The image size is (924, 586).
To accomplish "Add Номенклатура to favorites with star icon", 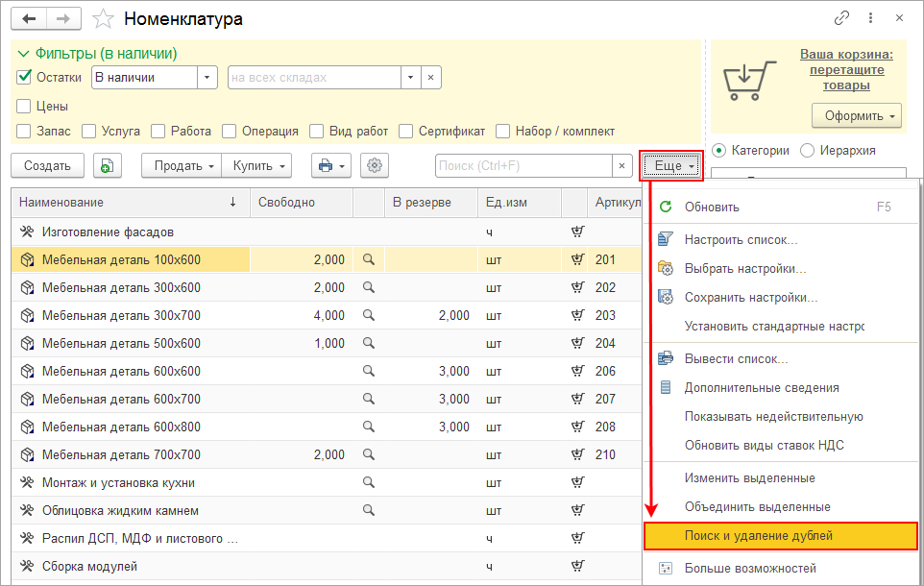I will coord(103,19).
